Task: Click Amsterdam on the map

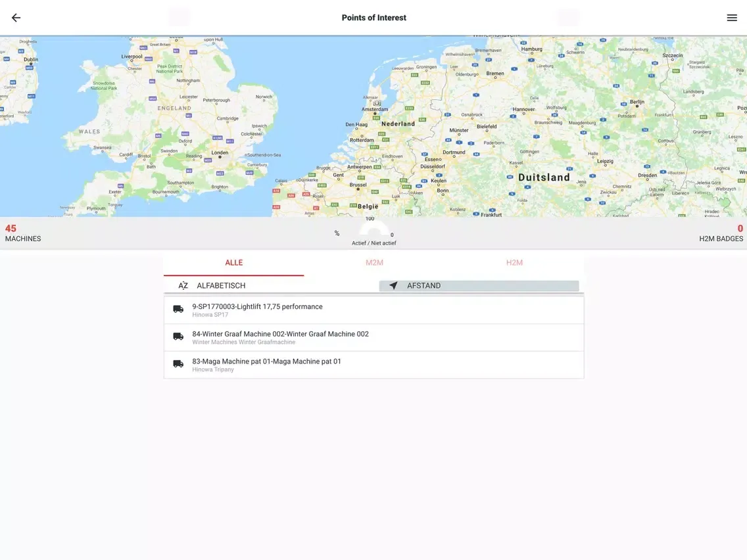Action: click(374, 109)
